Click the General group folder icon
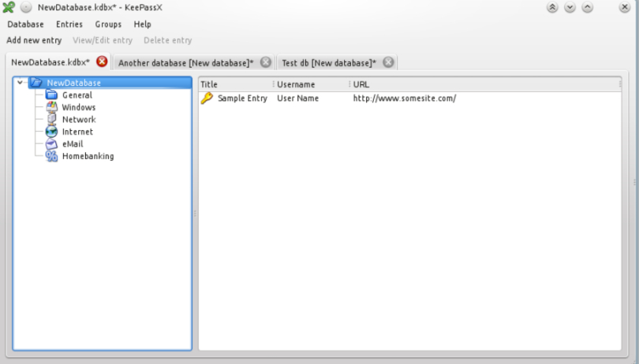This screenshot has height=364, width=639. 51,95
